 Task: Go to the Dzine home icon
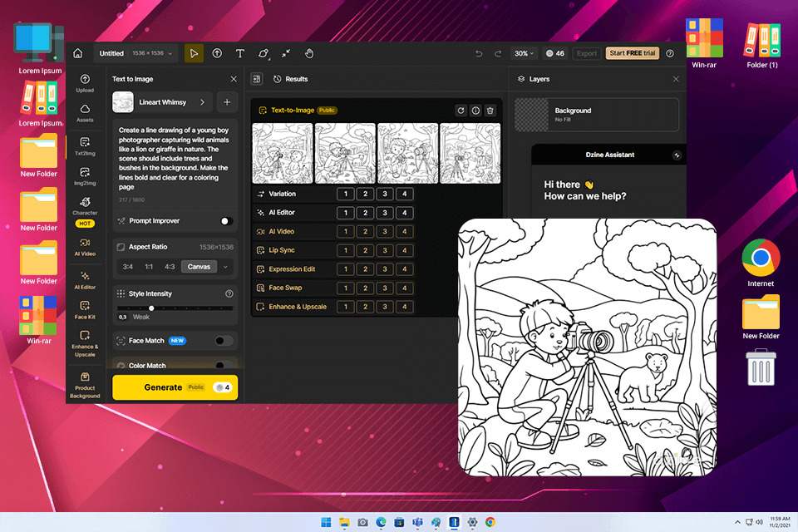click(x=78, y=53)
